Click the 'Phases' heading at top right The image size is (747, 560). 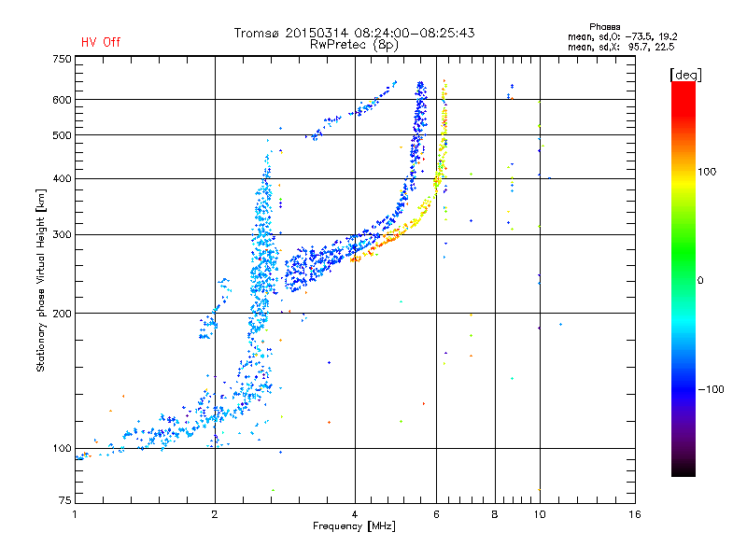[x=604, y=27]
